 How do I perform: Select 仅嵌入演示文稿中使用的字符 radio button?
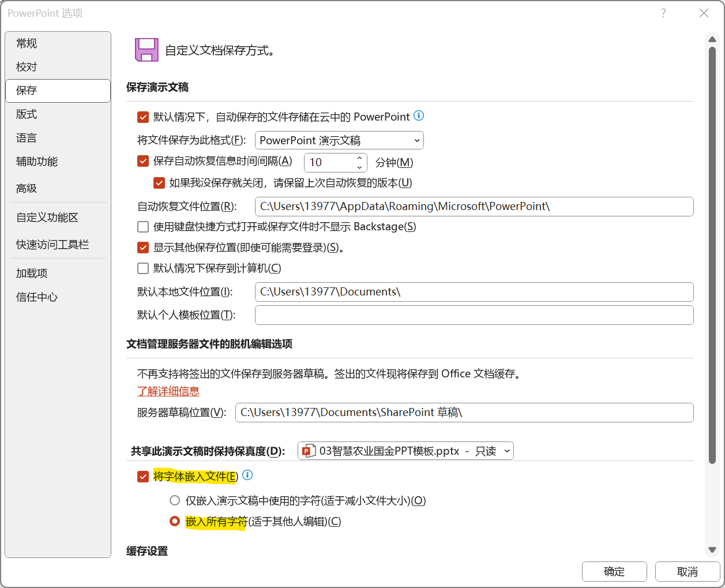(x=175, y=500)
